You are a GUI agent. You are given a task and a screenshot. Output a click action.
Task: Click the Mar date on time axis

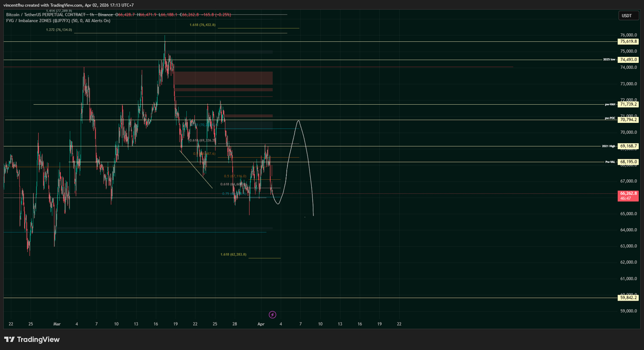57,324
